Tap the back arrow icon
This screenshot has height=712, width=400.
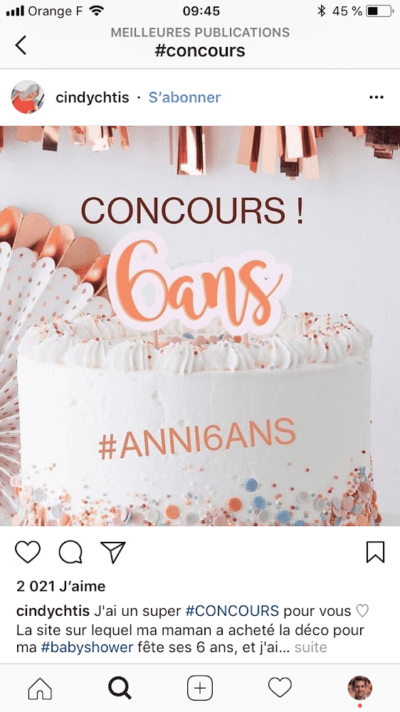click(21, 45)
